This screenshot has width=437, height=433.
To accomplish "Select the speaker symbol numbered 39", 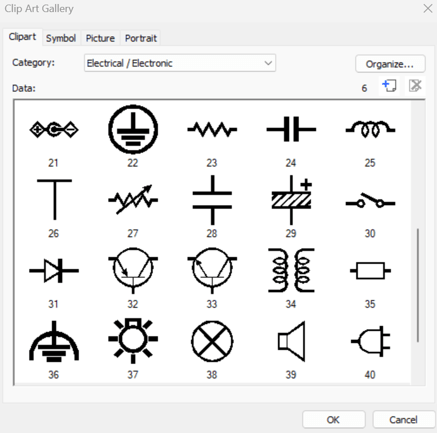I will [x=291, y=341].
